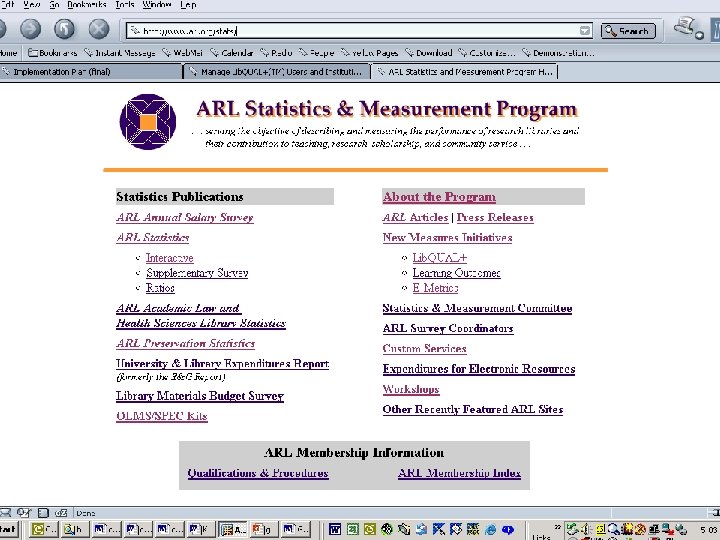Open the Tools menu
The image size is (720, 540).
click(x=124, y=5)
